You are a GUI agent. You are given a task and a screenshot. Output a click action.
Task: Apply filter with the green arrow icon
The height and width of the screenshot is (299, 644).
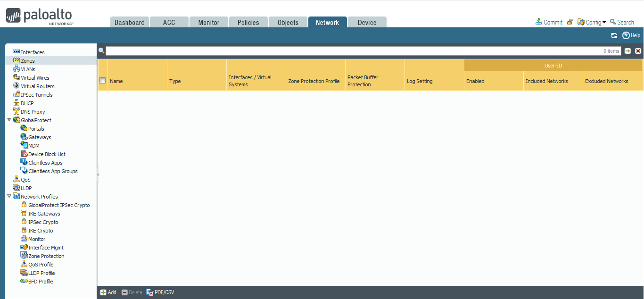627,51
